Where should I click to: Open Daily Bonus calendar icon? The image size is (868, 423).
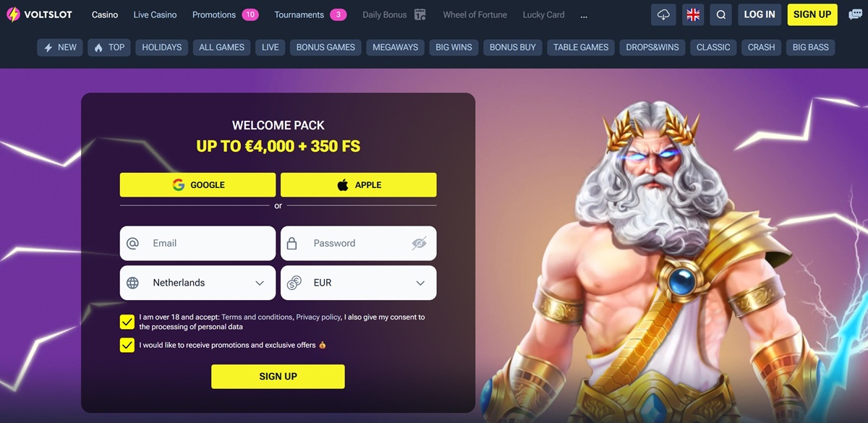coord(420,14)
